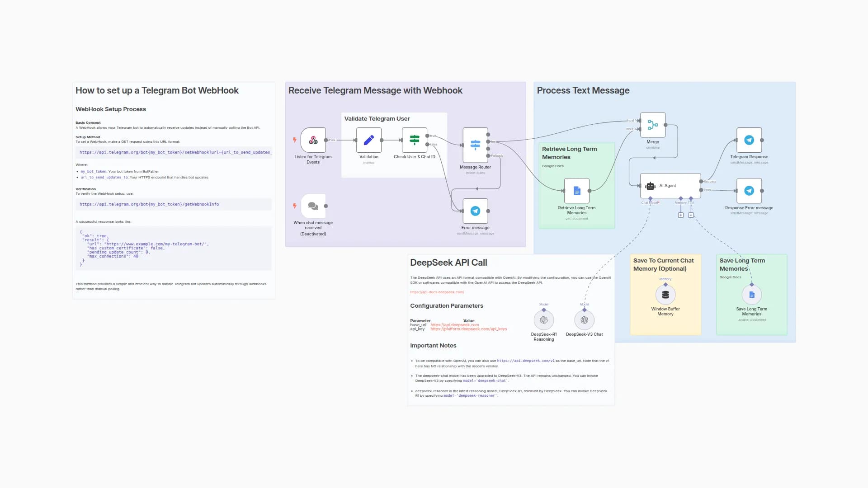Open the Response Error message node
This screenshot has width=868, height=488.
tap(749, 191)
